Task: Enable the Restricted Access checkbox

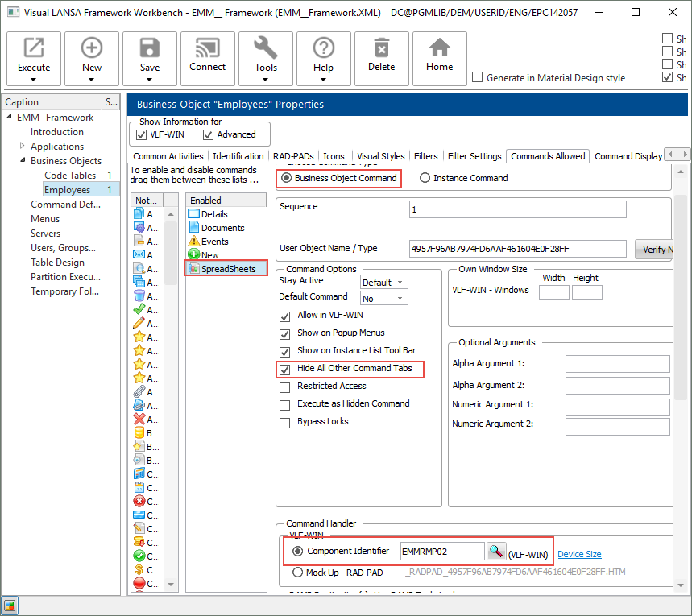Action: tap(284, 387)
